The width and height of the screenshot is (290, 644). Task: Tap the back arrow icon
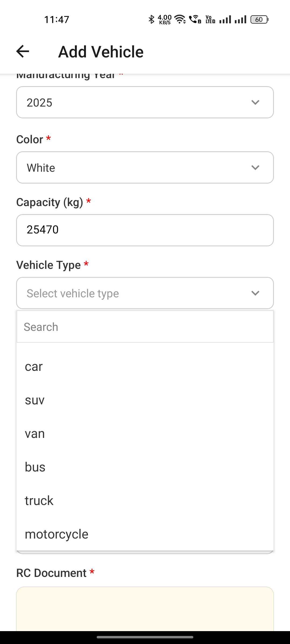tap(23, 51)
